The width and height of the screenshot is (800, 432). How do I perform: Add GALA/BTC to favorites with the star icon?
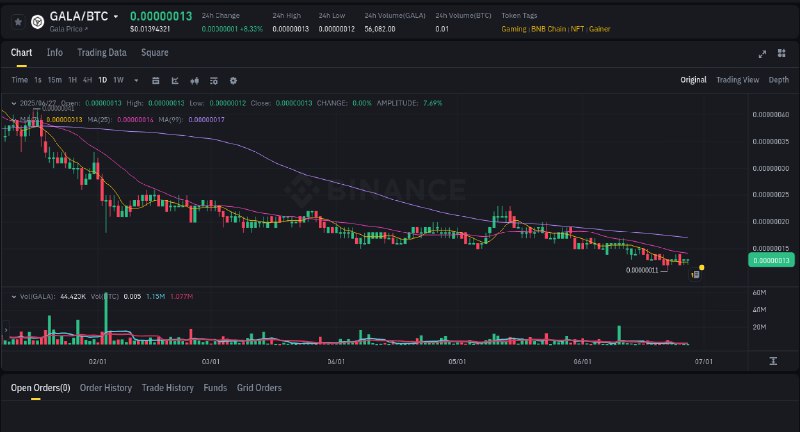point(18,22)
